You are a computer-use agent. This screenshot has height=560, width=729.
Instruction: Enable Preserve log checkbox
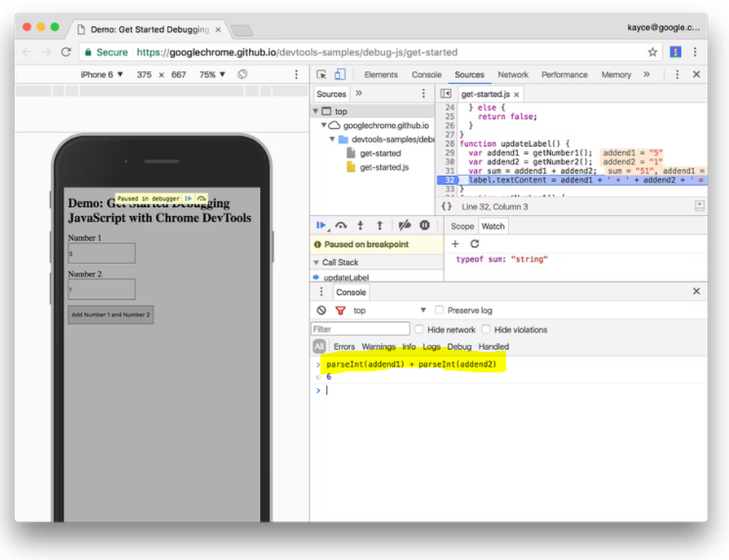click(x=439, y=310)
